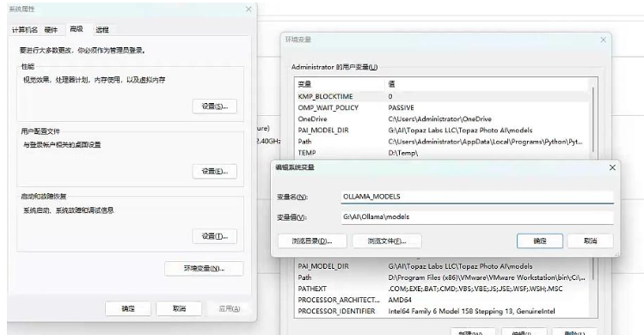Click the 浏览文件(F) button
Image resolution: width=644 pixels, height=335 pixels.
coord(387,241)
